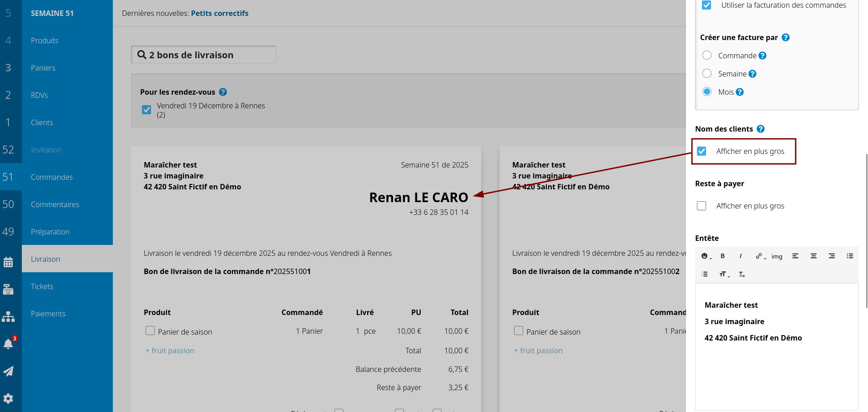Image resolution: width=868 pixels, height=412 pixels.
Task: Center-align text in the Entête editor
Action: [x=813, y=256]
